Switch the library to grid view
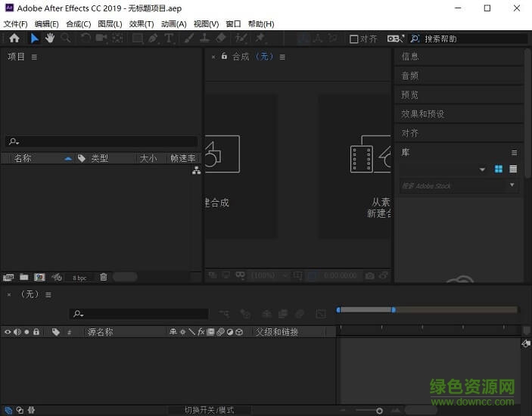532x416 pixels. tap(499, 169)
